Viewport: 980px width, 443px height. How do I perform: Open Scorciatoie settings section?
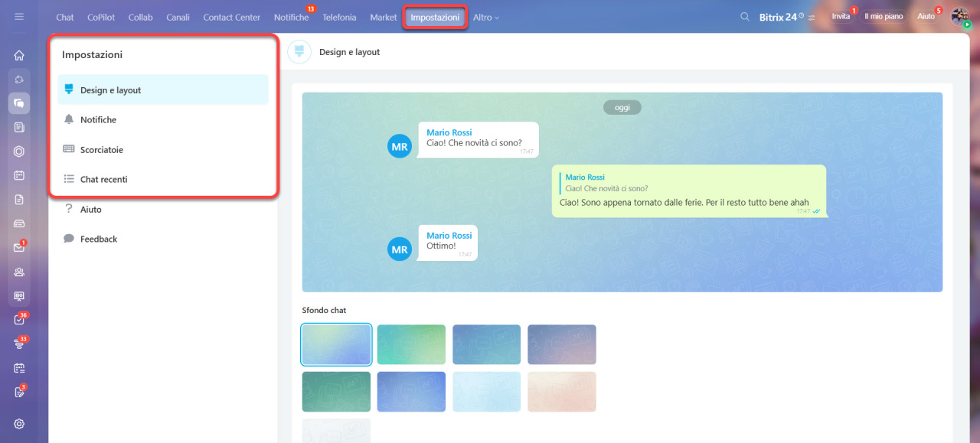(x=163, y=149)
